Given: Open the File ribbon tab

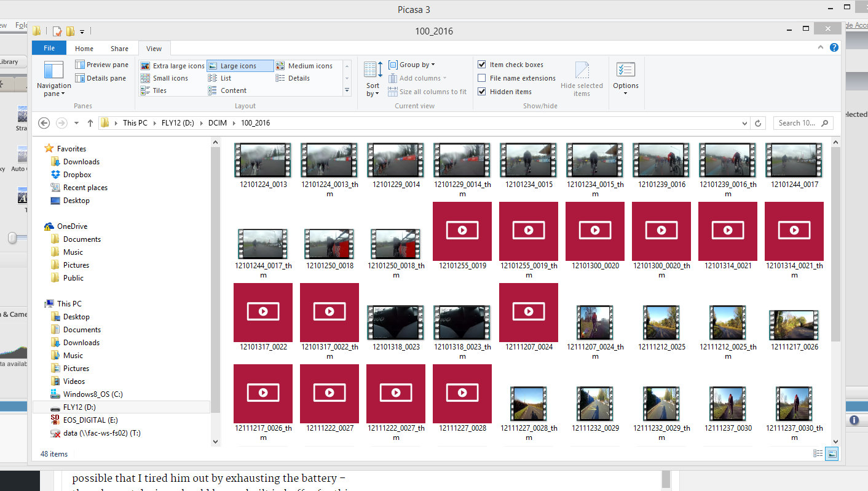Looking at the screenshot, I should coord(49,49).
